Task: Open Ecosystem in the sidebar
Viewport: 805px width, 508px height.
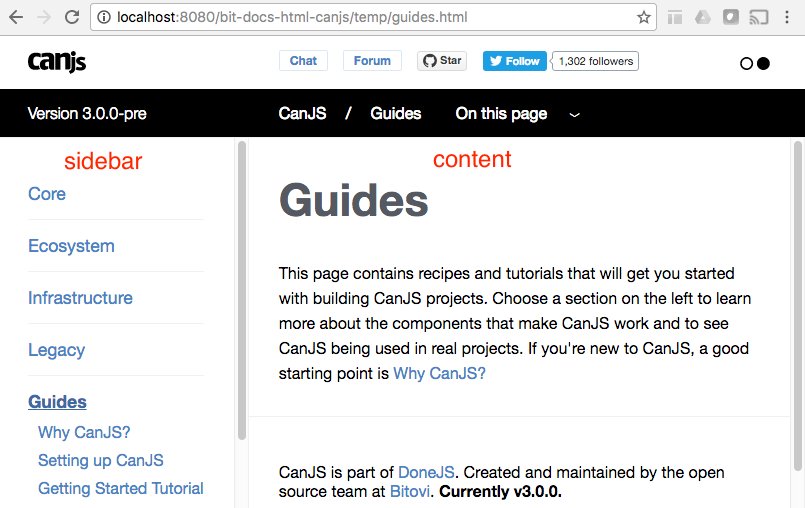Action: coord(71,246)
